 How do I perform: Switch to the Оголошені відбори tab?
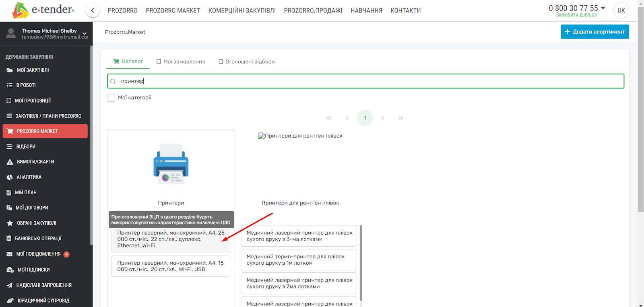[246, 62]
